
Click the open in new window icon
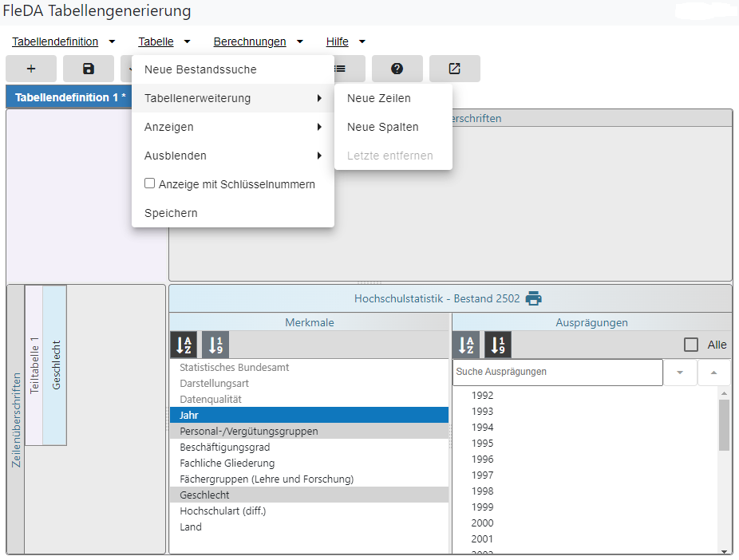pos(454,69)
